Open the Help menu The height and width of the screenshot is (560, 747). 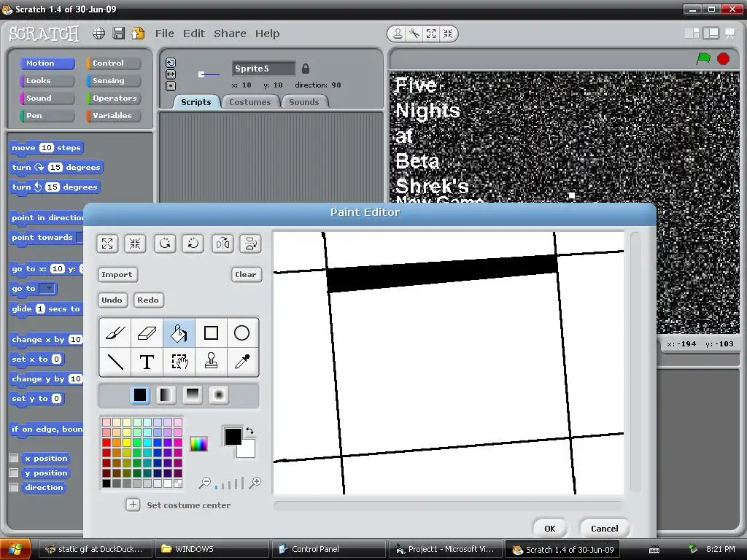pyautogui.click(x=267, y=34)
